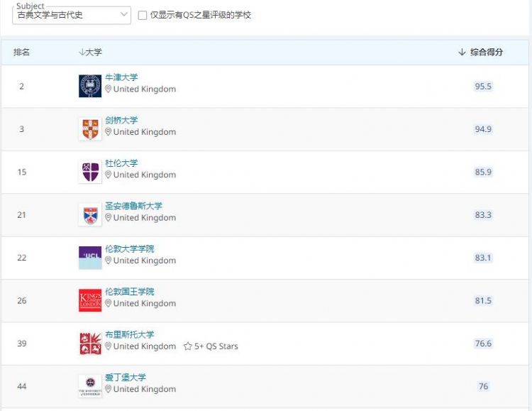
Task: Click the 排名 column header
Action: click(x=21, y=52)
